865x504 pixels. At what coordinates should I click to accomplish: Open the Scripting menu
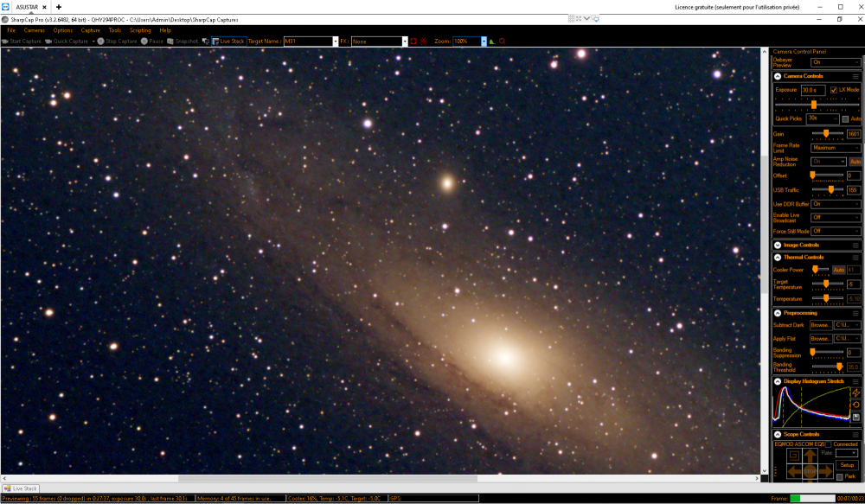[x=140, y=30]
